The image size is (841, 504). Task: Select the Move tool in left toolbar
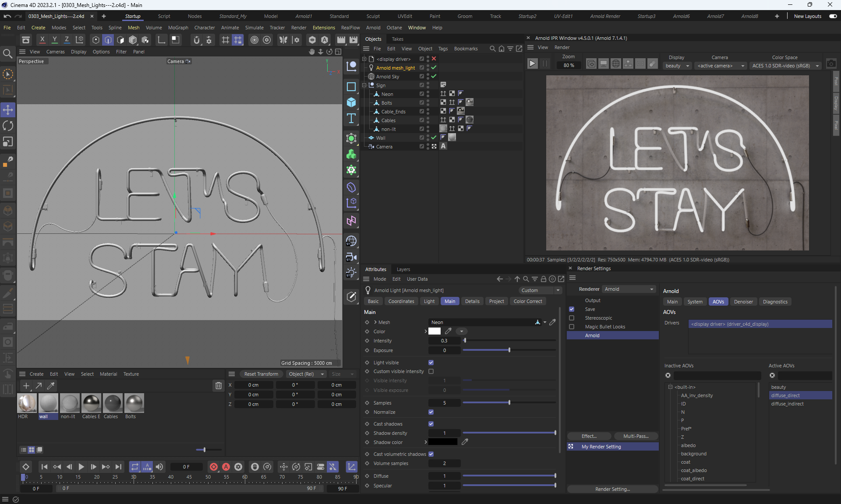click(x=8, y=110)
